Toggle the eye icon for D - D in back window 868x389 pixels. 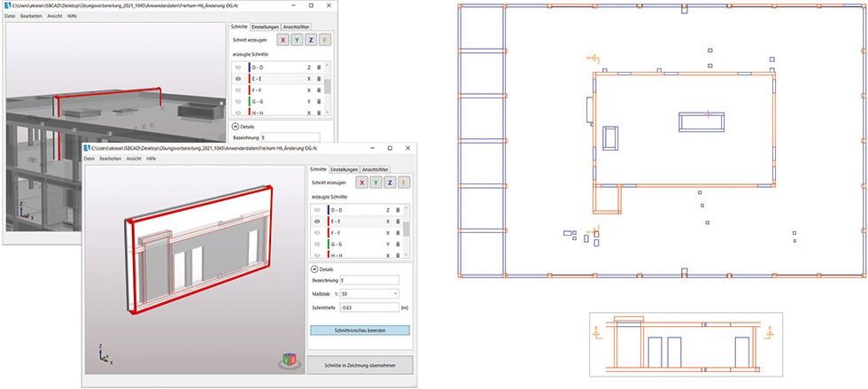point(238,66)
